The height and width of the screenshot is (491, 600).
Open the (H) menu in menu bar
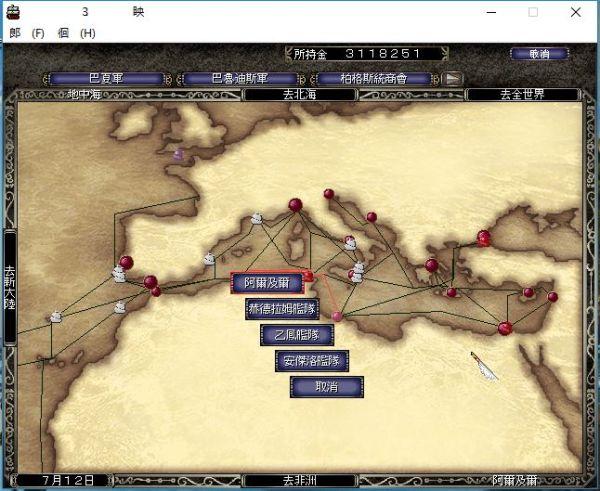pyautogui.click(x=88, y=33)
